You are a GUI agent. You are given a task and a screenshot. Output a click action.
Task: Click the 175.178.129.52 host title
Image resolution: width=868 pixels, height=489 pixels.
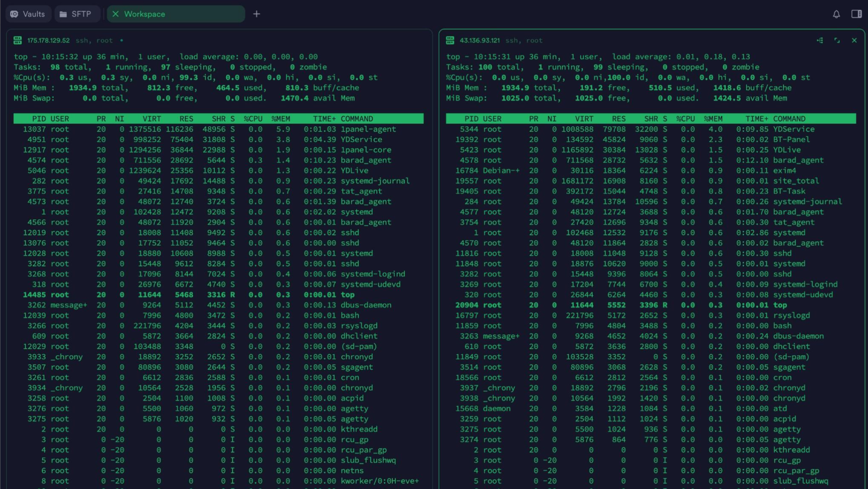48,40
